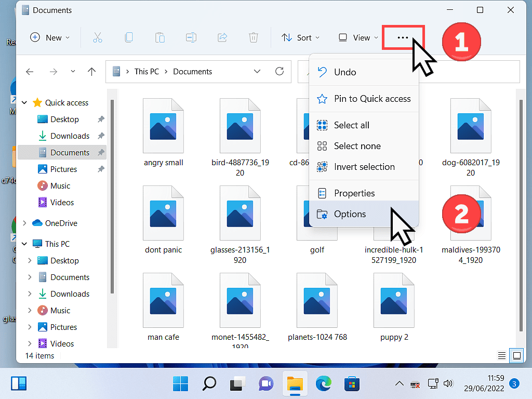Click Pin to Quick access

[372, 99]
